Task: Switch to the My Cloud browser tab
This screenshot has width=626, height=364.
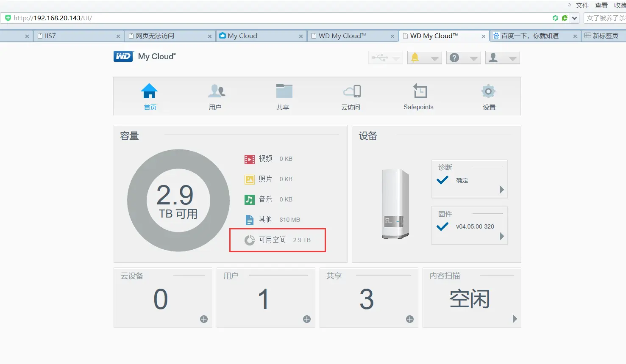Action: tap(262, 36)
